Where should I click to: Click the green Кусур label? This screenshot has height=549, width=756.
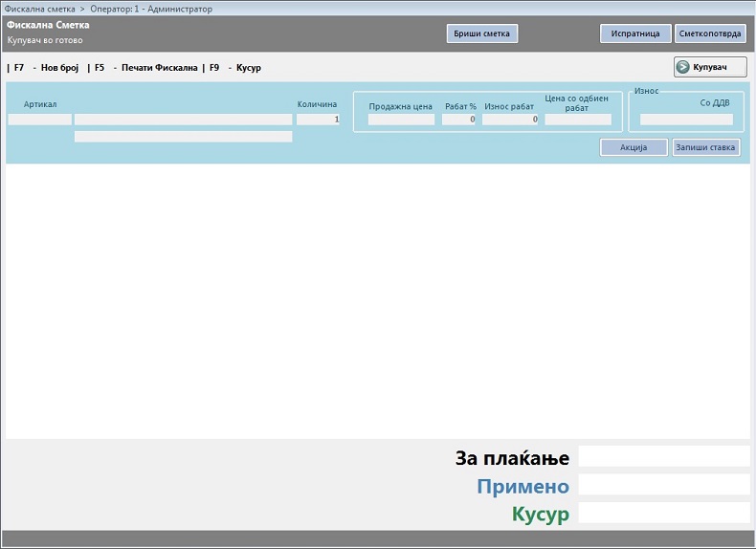pyautogui.click(x=541, y=515)
